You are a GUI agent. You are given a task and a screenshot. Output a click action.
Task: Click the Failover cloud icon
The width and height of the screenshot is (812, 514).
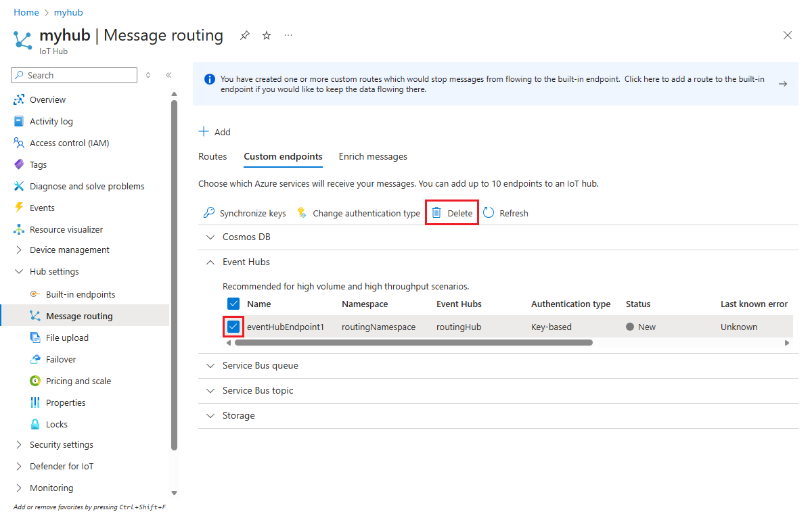(x=35, y=359)
